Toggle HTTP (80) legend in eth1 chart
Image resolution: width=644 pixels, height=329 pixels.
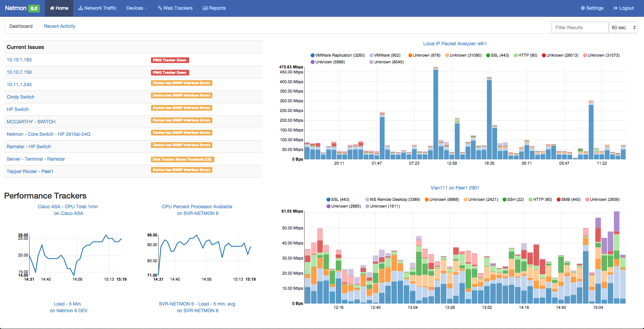pos(526,55)
